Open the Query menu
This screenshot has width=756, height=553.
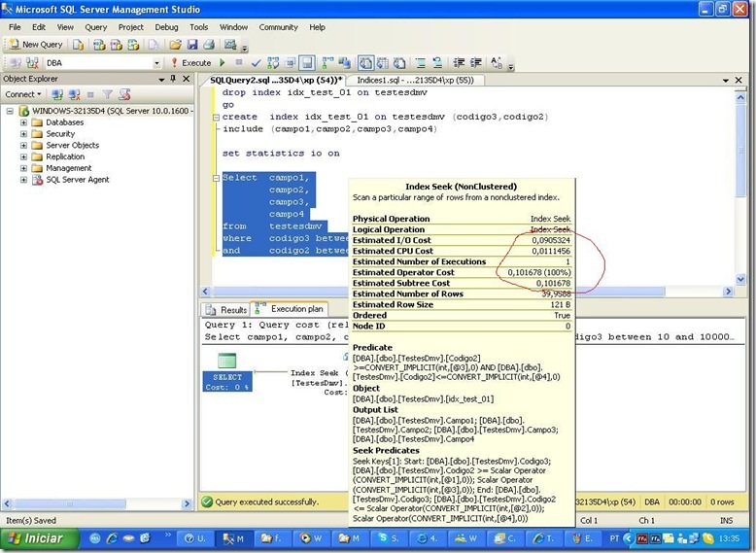tap(95, 27)
